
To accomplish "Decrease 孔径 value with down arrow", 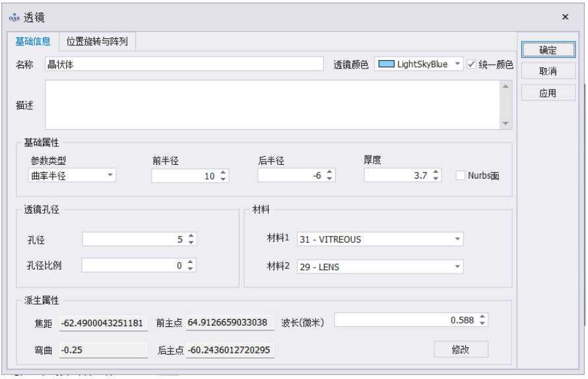I will [x=191, y=243].
